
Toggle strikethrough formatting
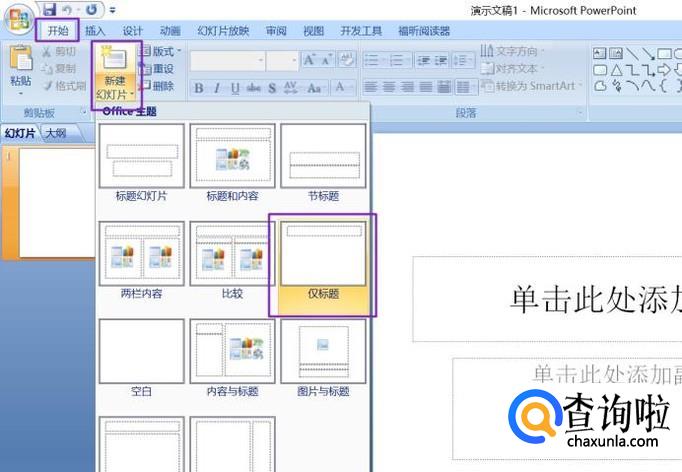pyautogui.click(x=254, y=88)
